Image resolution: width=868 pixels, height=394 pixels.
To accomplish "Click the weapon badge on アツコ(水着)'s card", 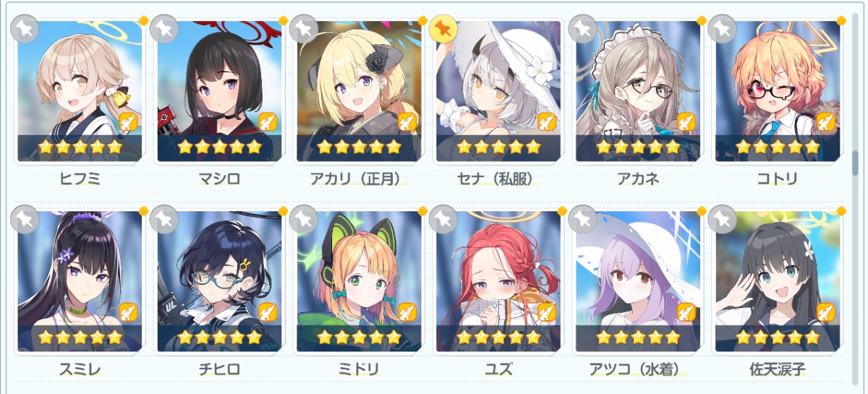I will (686, 312).
